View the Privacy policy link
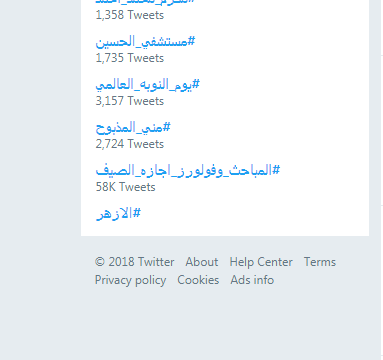Screen dimensions: 383x360 pyautogui.click(x=130, y=280)
